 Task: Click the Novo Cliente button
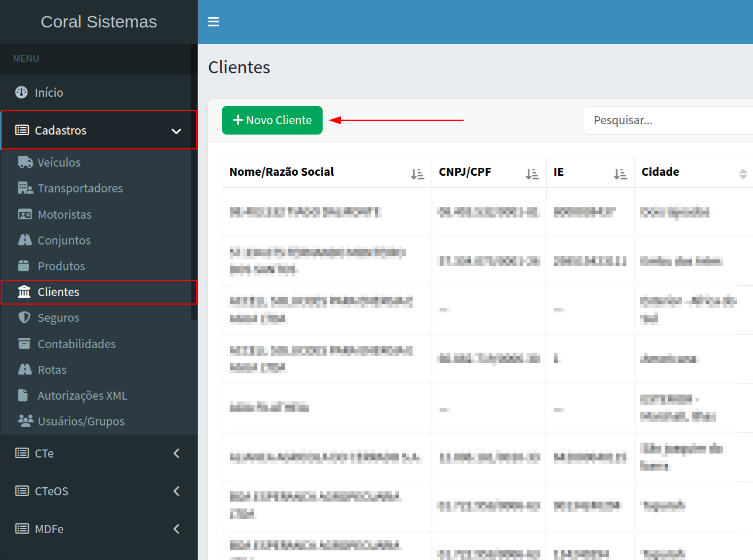(x=272, y=120)
